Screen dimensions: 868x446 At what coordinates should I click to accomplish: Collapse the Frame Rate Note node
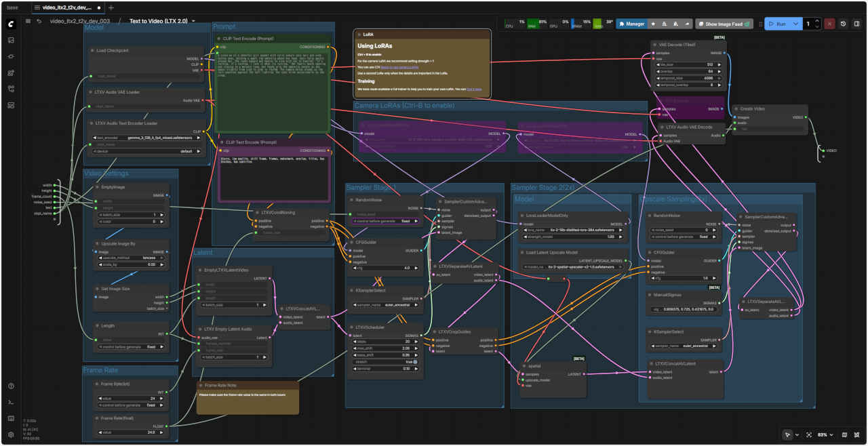pos(199,385)
